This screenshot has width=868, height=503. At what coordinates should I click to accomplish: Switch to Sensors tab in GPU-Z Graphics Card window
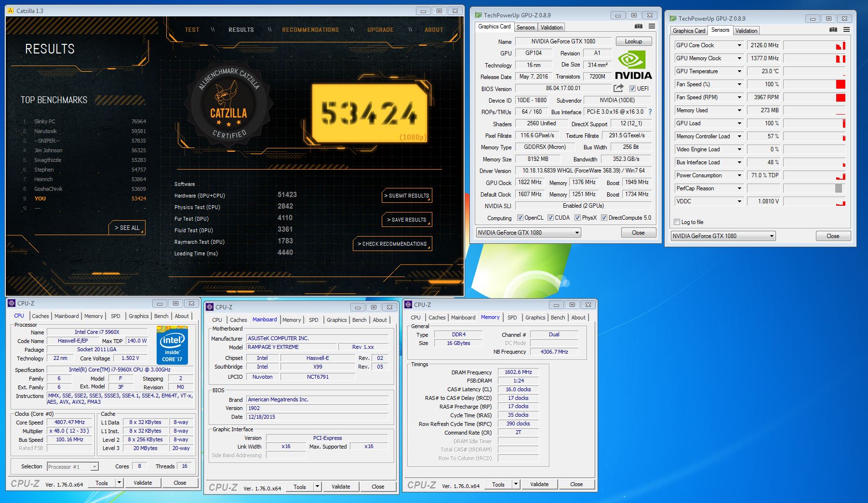pyautogui.click(x=525, y=27)
